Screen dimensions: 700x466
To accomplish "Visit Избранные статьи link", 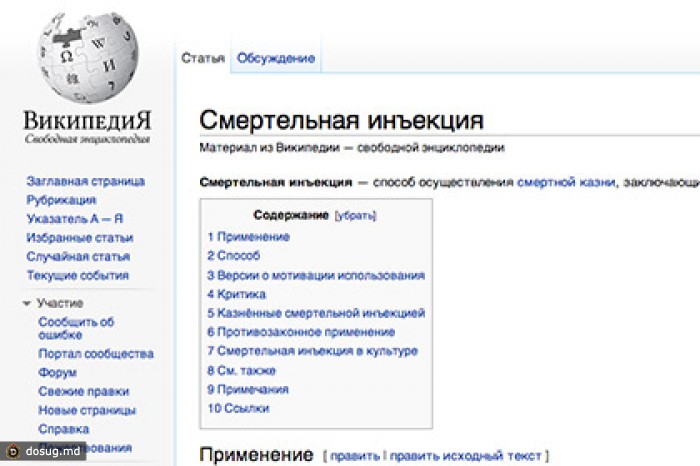I will (x=80, y=237).
